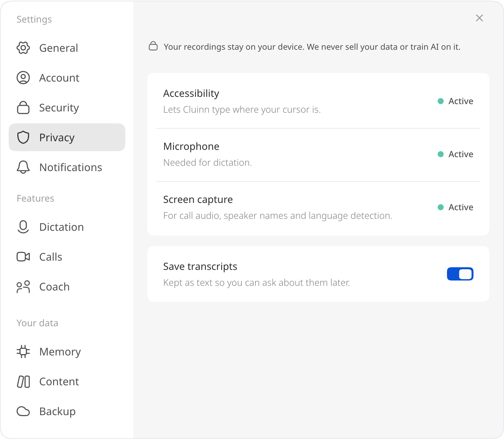Click the green dot beside Microphone status

point(441,154)
